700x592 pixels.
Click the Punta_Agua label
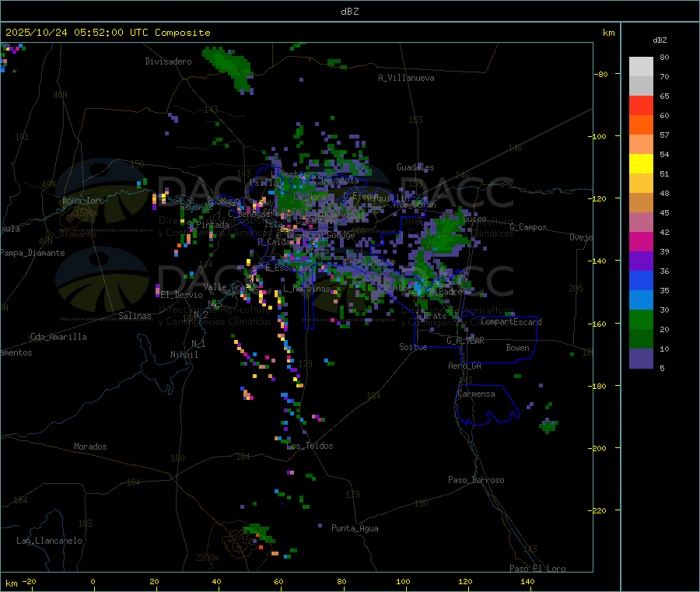[355, 528]
